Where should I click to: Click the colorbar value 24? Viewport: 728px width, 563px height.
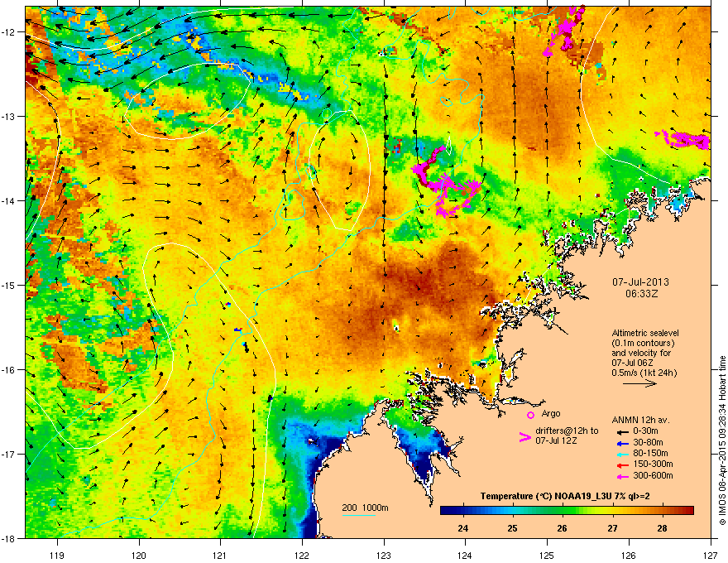[x=463, y=528]
